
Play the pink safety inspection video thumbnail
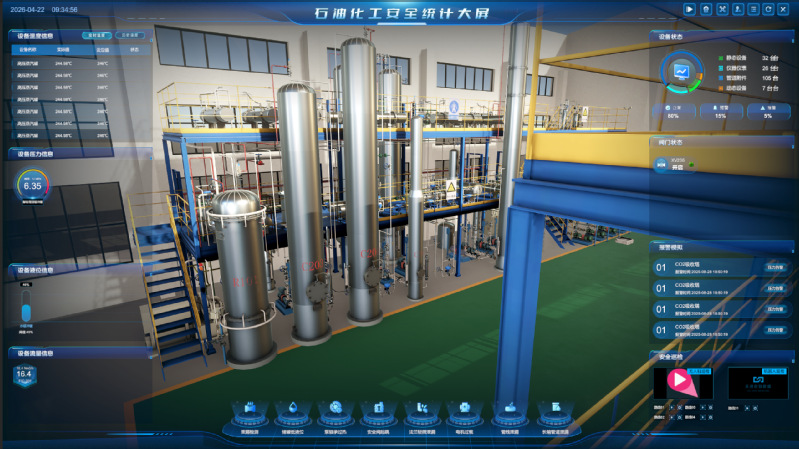pyautogui.click(x=683, y=383)
